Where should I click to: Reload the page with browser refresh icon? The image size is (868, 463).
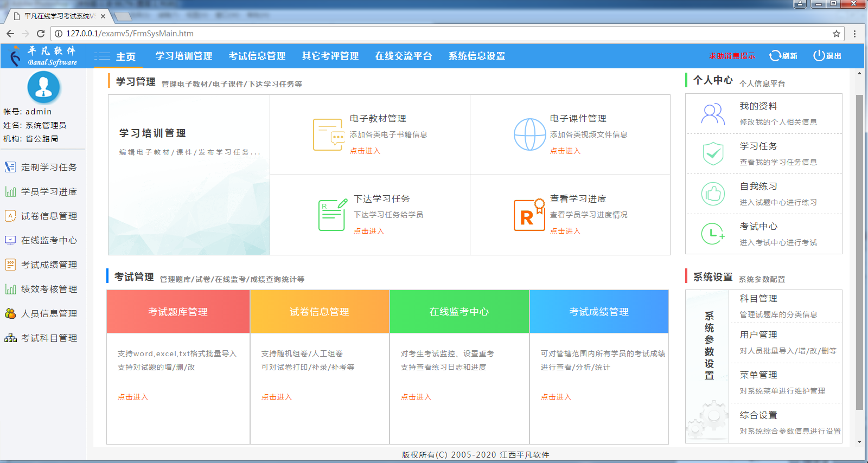[x=40, y=34]
